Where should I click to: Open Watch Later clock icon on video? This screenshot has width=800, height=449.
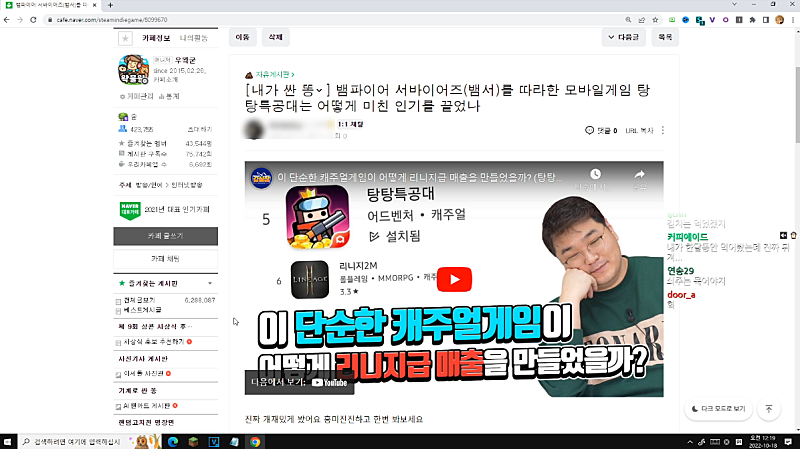[x=595, y=174]
